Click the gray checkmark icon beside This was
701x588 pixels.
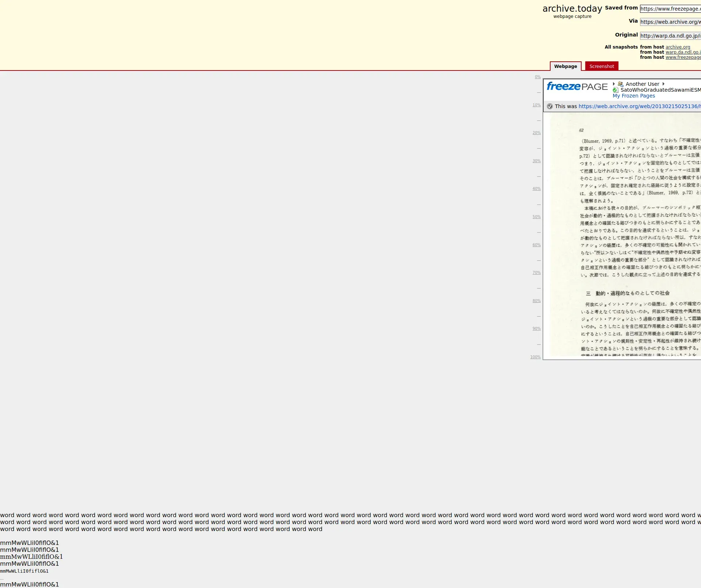pyautogui.click(x=550, y=106)
